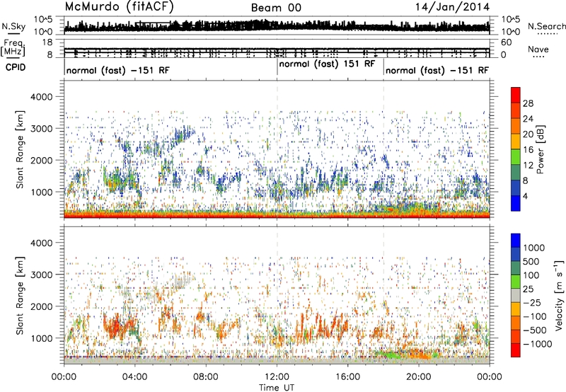Click the 'McMurdo (fitACF)' title text
Viewport: 566px width, 392px height.
pyautogui.click(x=119, y=7)
